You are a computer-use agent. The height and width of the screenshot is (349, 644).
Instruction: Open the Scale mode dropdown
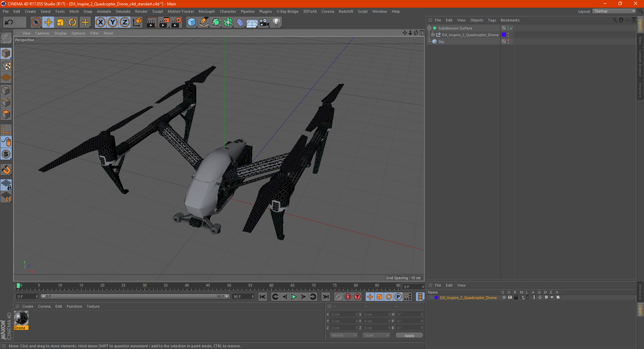(376, 335)
